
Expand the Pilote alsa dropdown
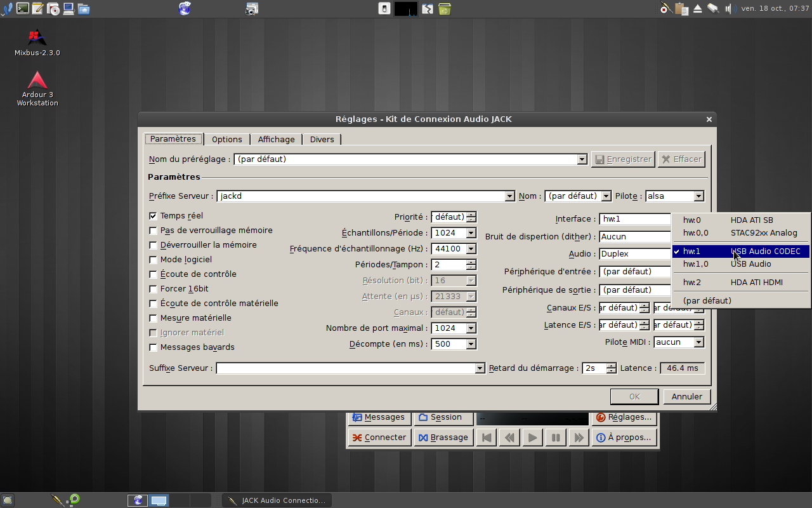coord(698,196)
